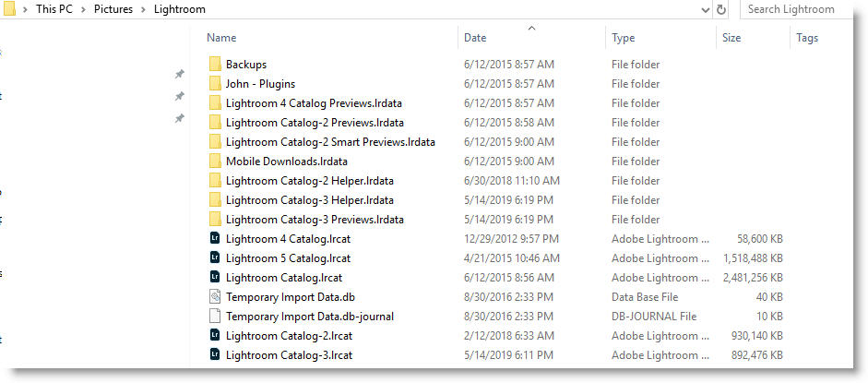The width and height of the screenshot is (868, 383).
Task: Select Temporary Import Data.db file name
Action: click(x=291, y=296)
